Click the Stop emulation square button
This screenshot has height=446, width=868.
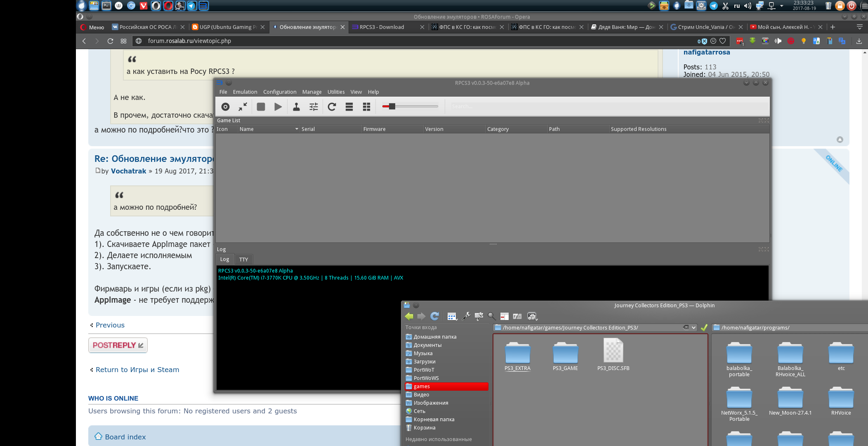coord(261,107)
